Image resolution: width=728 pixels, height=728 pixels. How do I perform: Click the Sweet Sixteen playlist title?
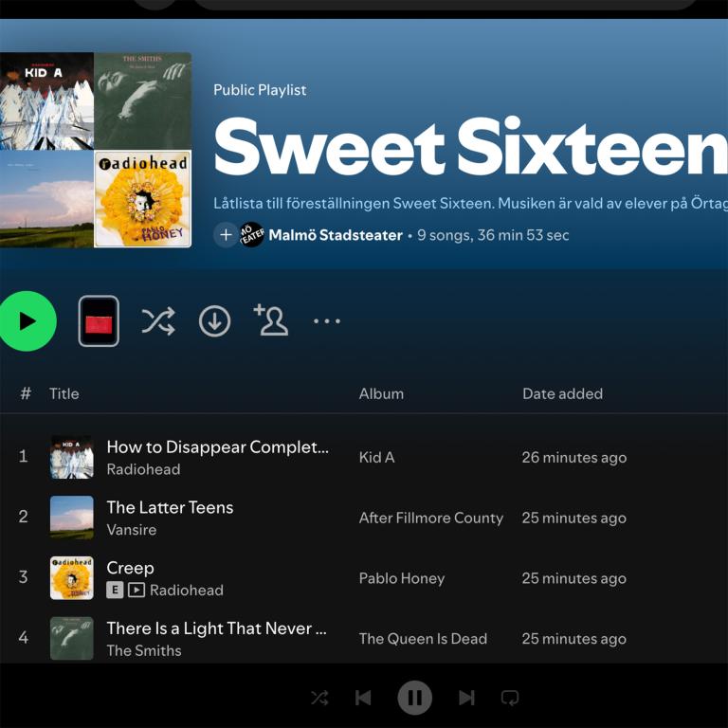[470, 147]
